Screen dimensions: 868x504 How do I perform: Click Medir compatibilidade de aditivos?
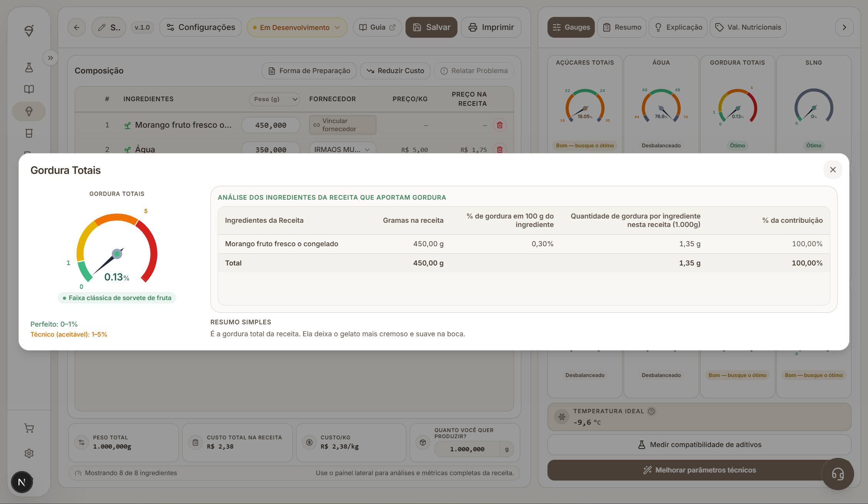[699, 445]
